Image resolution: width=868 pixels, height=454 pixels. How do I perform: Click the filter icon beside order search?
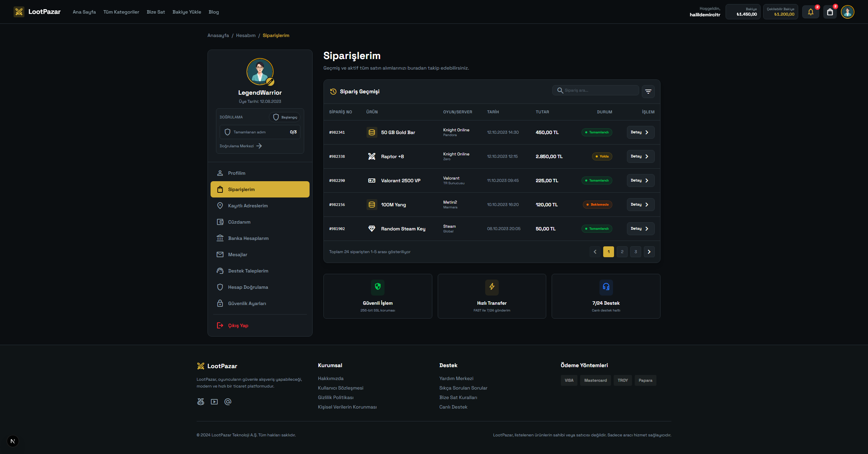[648, 92]
